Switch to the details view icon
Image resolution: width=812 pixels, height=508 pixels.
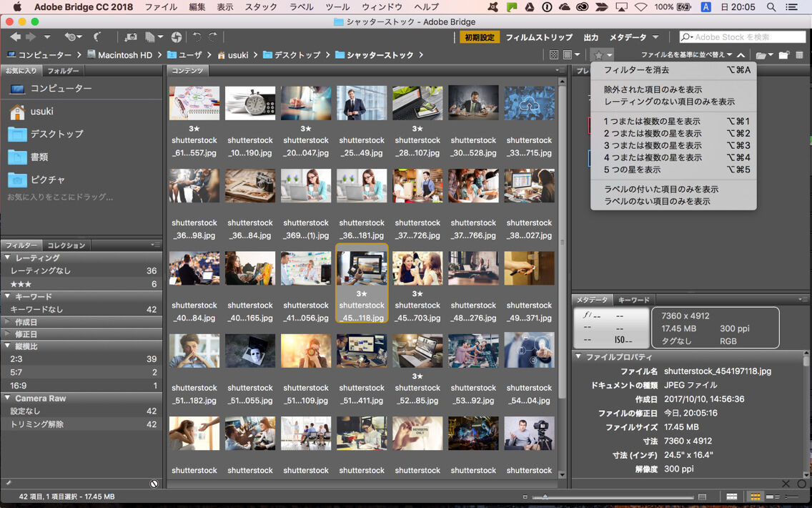point(772,497)
